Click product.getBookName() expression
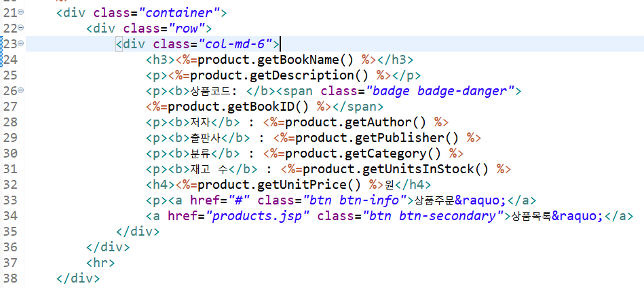 276,60
